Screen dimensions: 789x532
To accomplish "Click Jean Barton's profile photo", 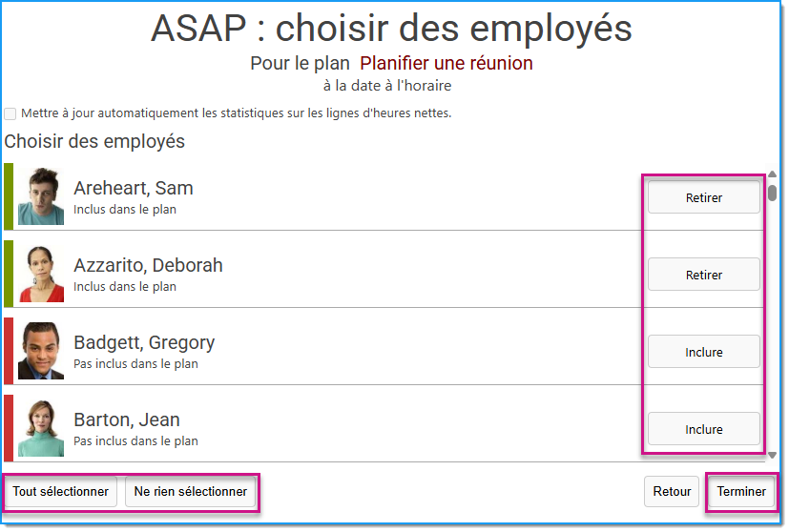I will click(x=41, y=428).
